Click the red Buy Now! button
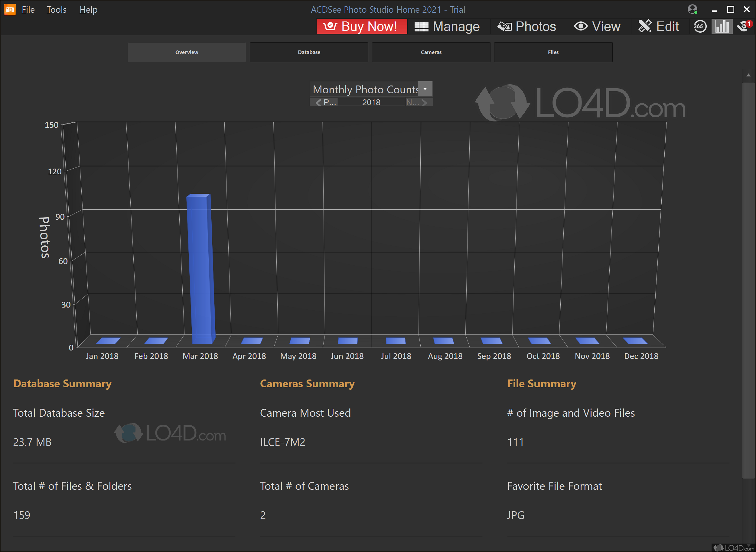Screen dimensions: 756x552 click(x=361, y=26)
